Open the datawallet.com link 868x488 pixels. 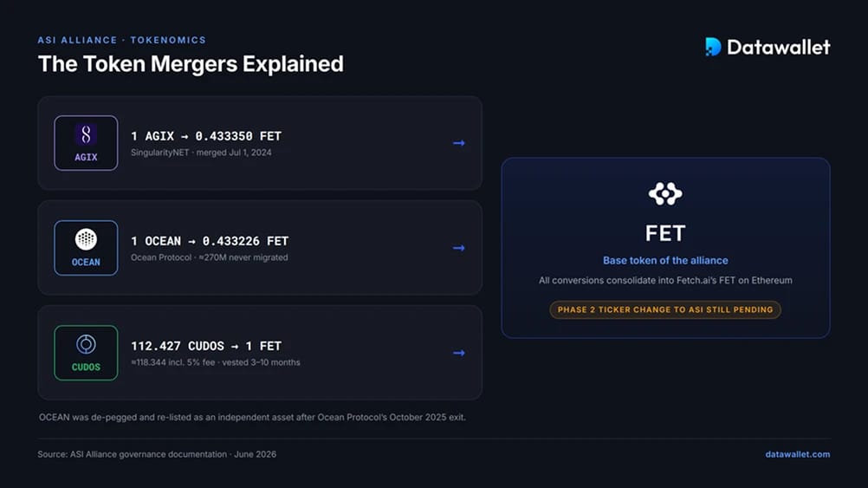coord(798,454)
